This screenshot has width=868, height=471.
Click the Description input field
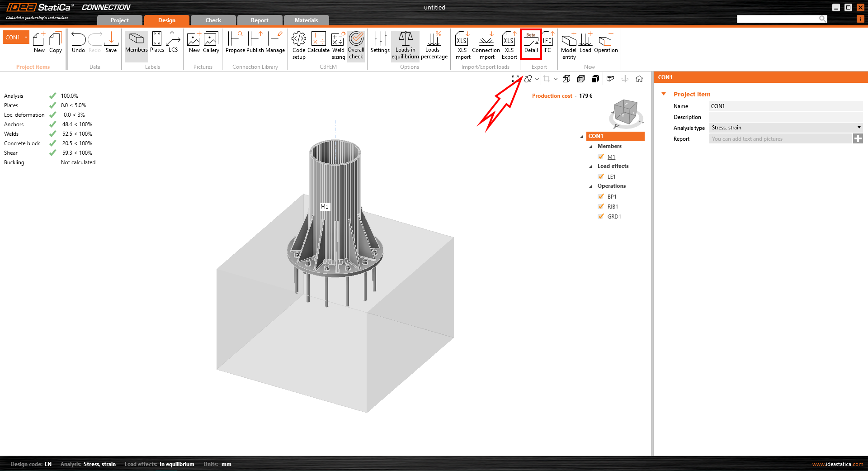(x=785, y=117)
